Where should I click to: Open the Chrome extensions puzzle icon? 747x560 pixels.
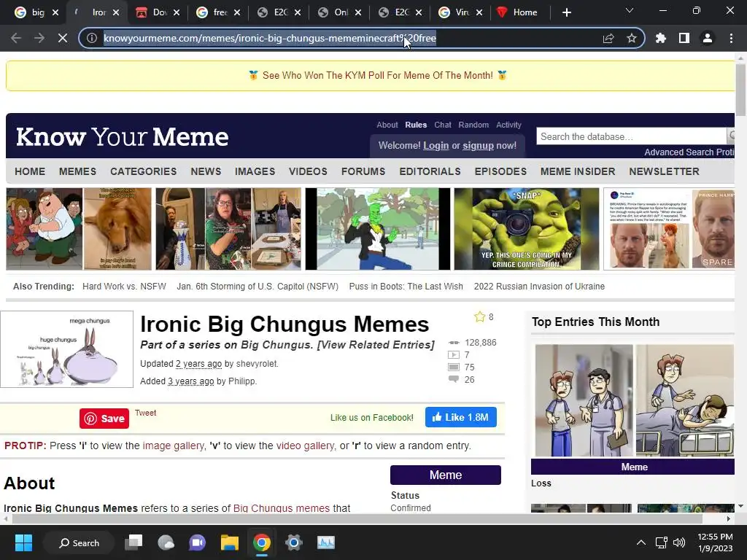(661, 38)
